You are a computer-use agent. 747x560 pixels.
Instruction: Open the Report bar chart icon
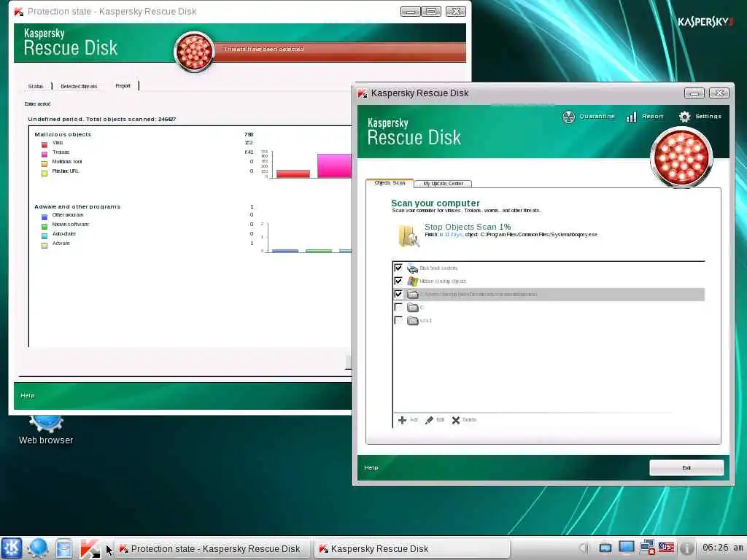tap(631, 117)
